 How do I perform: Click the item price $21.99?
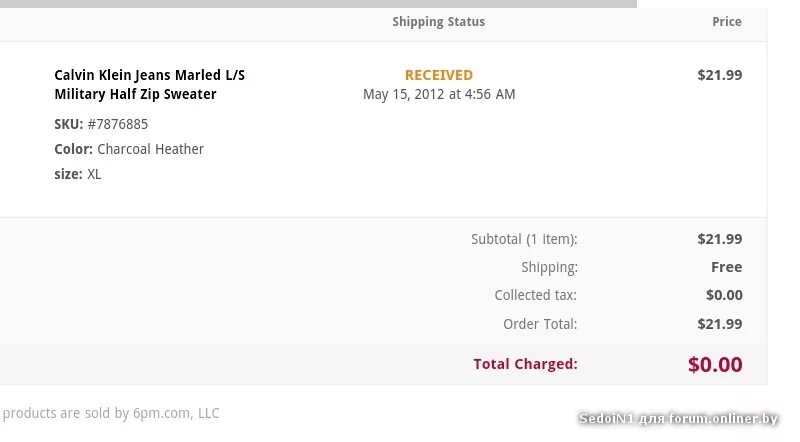click(x=719, y=75)
